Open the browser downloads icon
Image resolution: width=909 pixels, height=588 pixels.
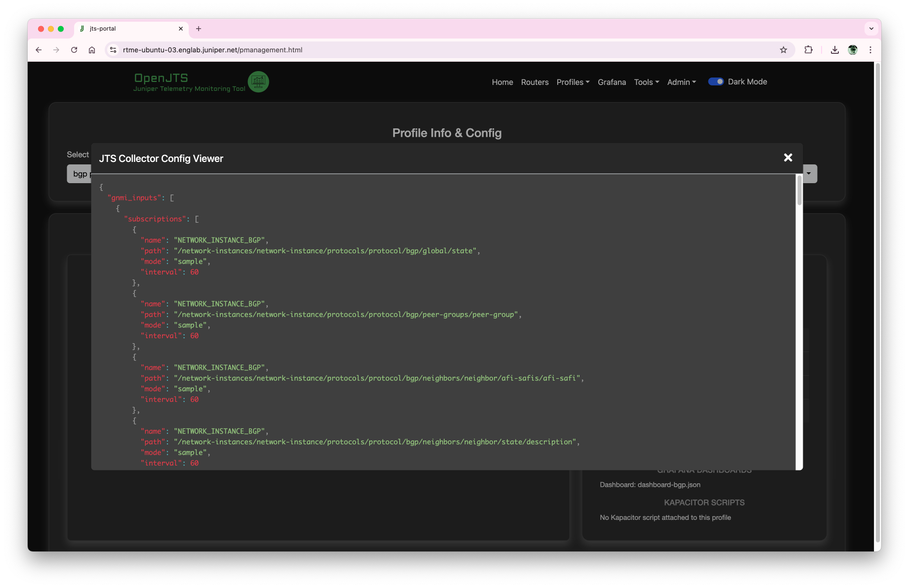click(x=834, y=50)
